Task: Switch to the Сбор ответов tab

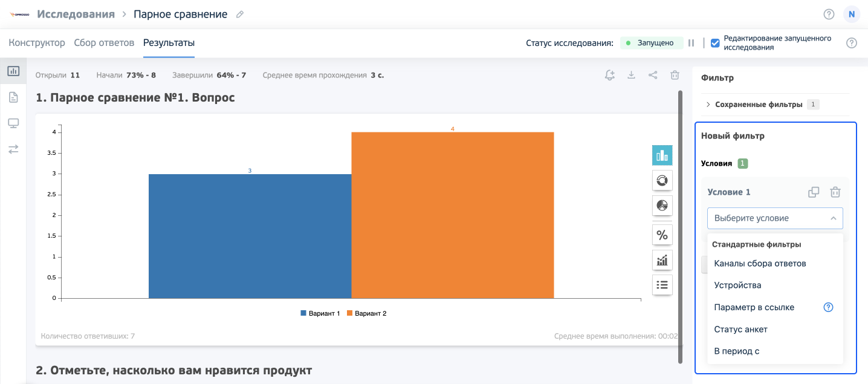Action: point(104,43)
